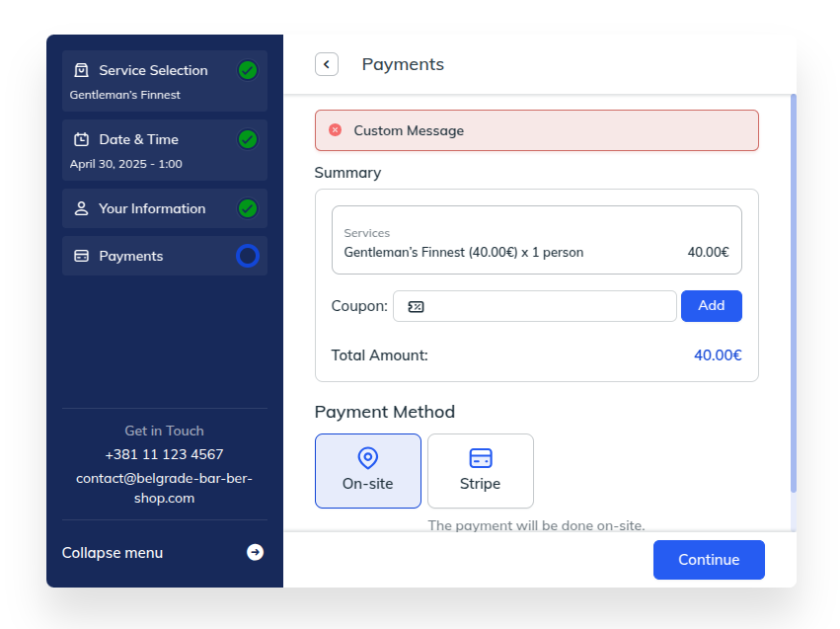Click the Collapse menu arrow icon

pos(255,552)
